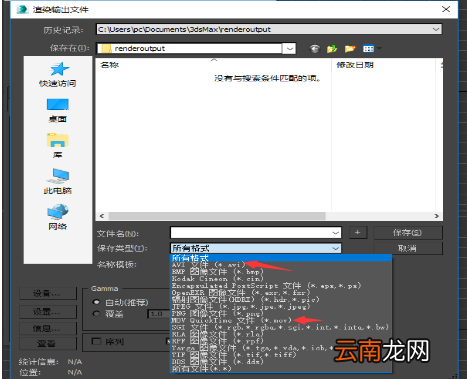The width and height of the screenshot is (467, 379).
Task: Choose Targa 图像文件 (*.tga) format
Action: [281, 348]
